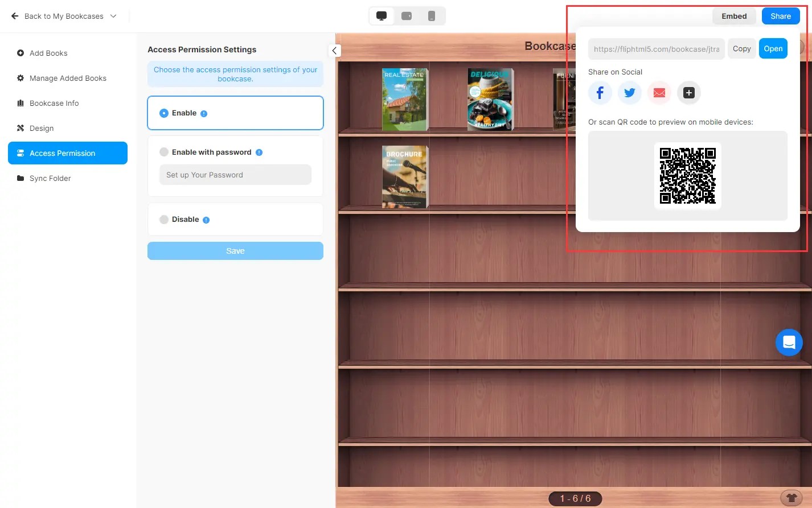Share the bookcase via email
Screen dimensions: 812x508
(659, 92)
